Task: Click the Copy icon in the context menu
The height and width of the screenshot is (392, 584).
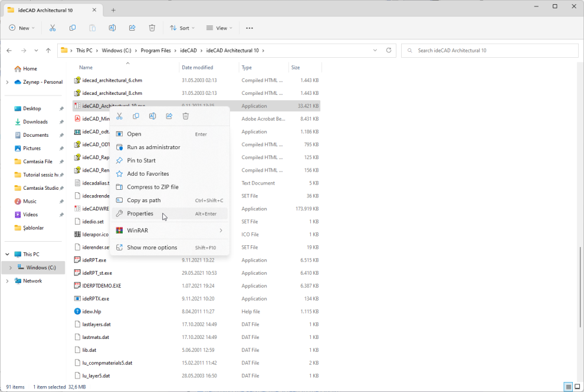Action: [x=136, y=117]
